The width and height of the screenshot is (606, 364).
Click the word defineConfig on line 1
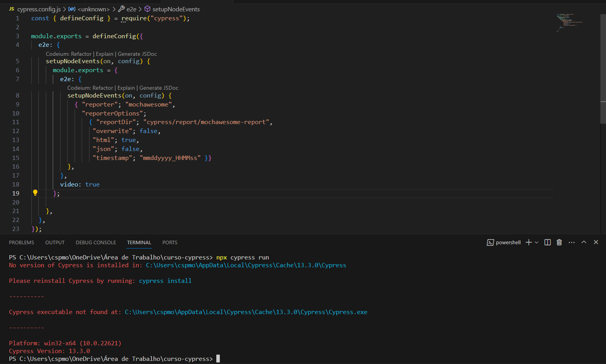click(82, 18)
